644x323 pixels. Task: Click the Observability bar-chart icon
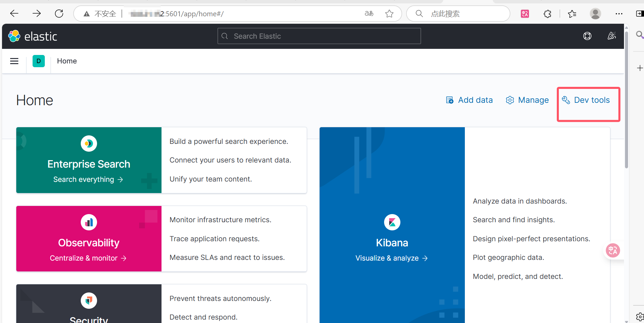click(x=89, y=222)
